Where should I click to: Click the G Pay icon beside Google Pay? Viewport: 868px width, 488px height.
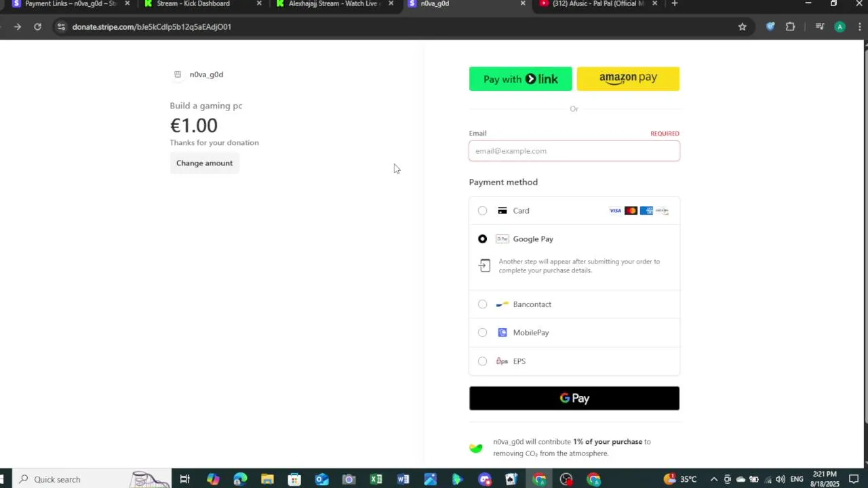click(502, 239)
